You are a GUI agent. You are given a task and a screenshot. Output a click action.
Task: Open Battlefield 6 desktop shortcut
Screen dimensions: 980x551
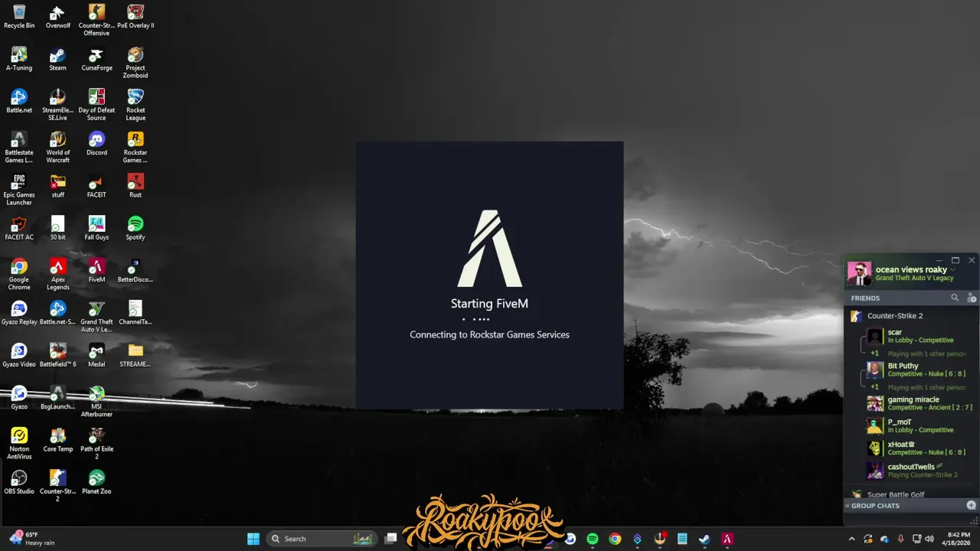(x=58, y=355)
